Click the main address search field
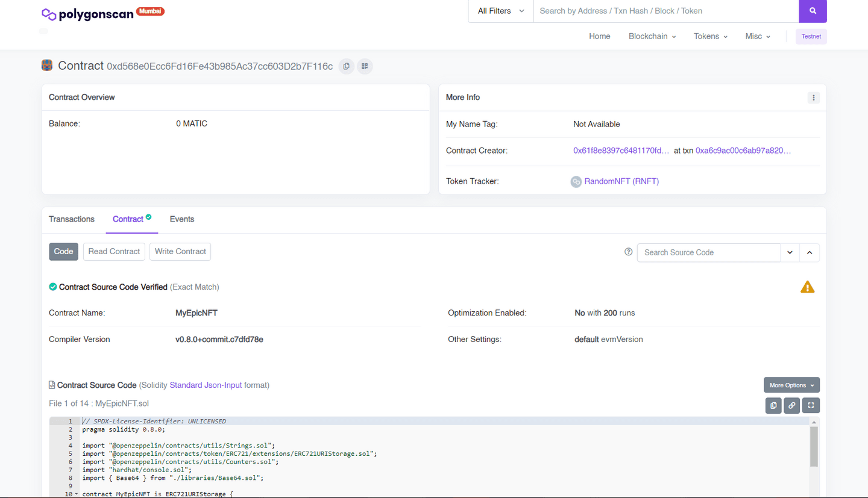This screenshot has width=868, height=498. pos(666,11)
